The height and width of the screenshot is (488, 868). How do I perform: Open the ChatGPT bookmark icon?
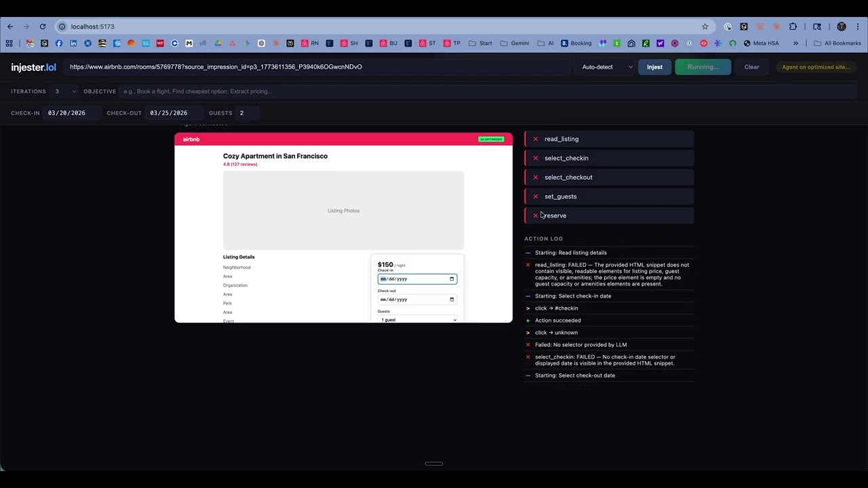(261, 43)
